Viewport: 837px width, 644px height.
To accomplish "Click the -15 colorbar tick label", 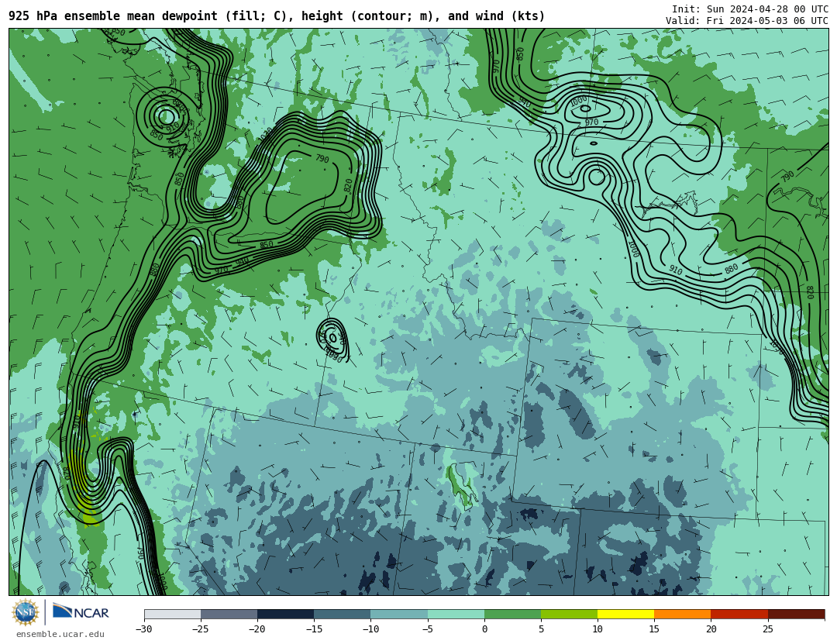I will coord(314,629).
